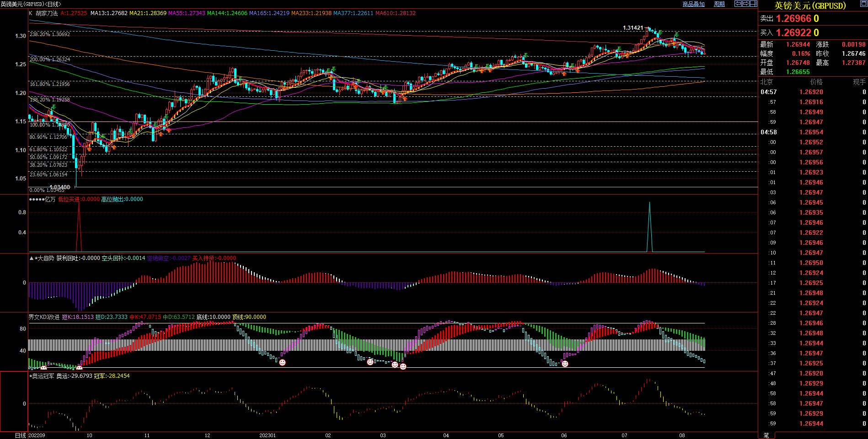Toggle the side panel layout icon
Image resolution: width=868 pixels, height=439 pixels.
754,4
